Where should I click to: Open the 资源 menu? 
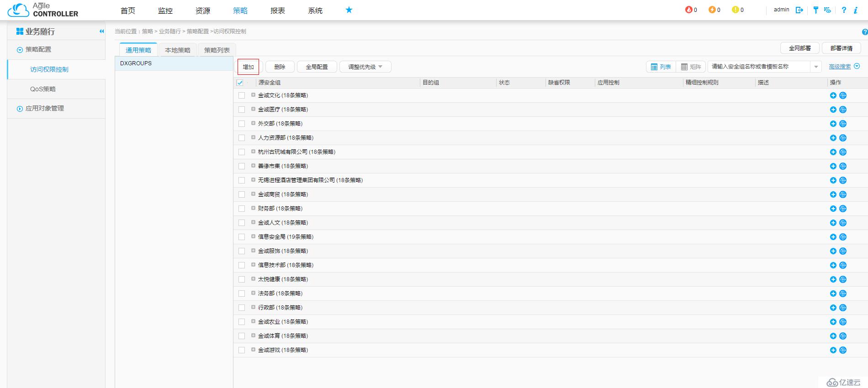click(x=203, y=10)
